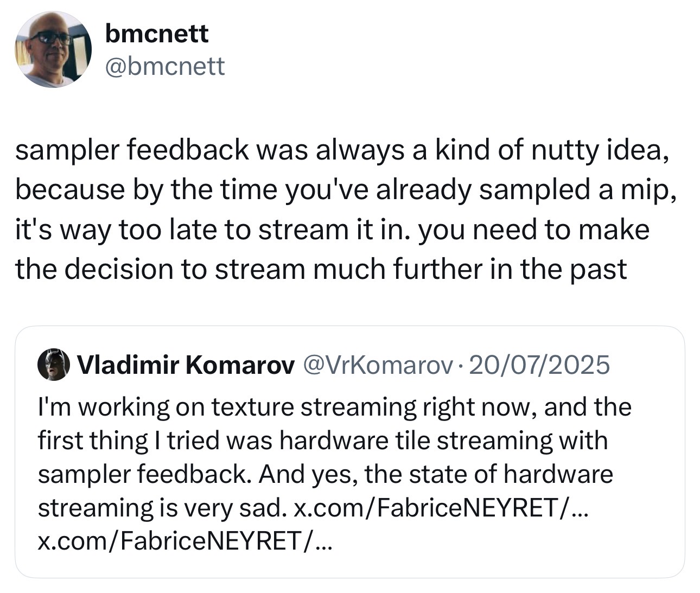Click the phrase 'nutty idea' in the tweet
700x593 pixels.
coord(596,150)
